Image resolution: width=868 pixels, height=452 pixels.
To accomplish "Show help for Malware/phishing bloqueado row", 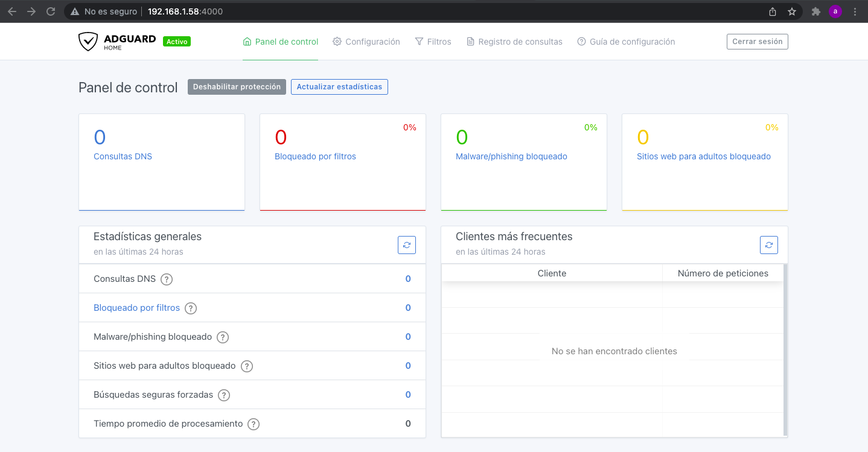I will [223, 337].
